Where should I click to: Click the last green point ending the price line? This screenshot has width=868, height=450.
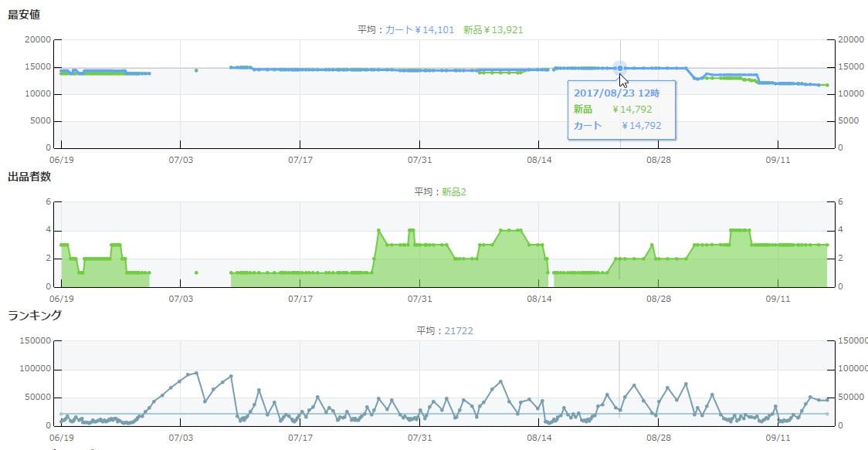point(827,85)
